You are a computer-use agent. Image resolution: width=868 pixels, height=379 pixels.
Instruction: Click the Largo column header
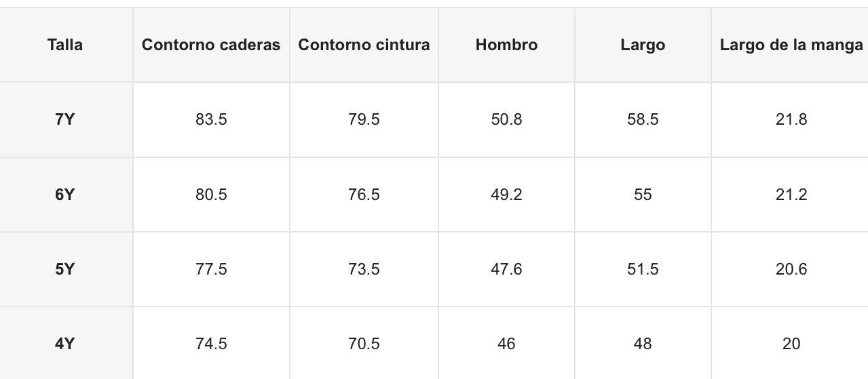click(x=643, y=45)
